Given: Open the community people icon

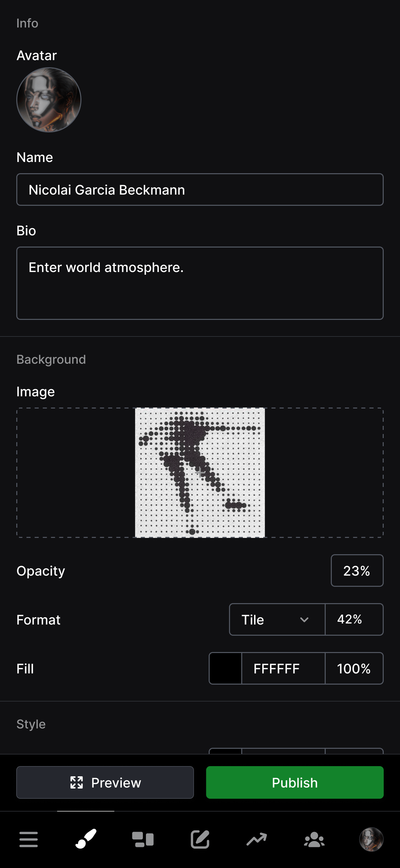Looking at the screenshot, I should (314, 839).
